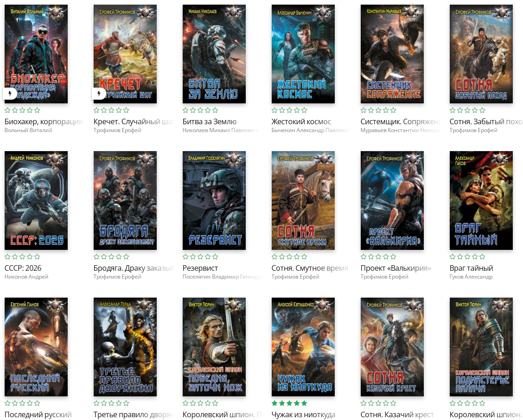
Task: Open the Битва за Землю book cover
Action: click(x=214, y=54)
